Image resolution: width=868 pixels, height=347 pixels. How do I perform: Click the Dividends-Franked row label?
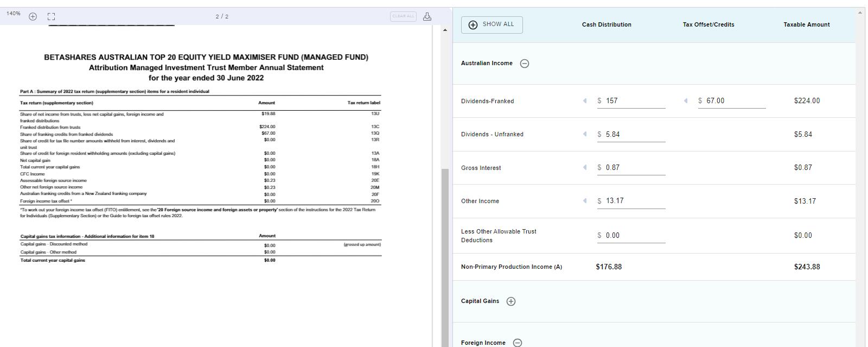point(488,102)
